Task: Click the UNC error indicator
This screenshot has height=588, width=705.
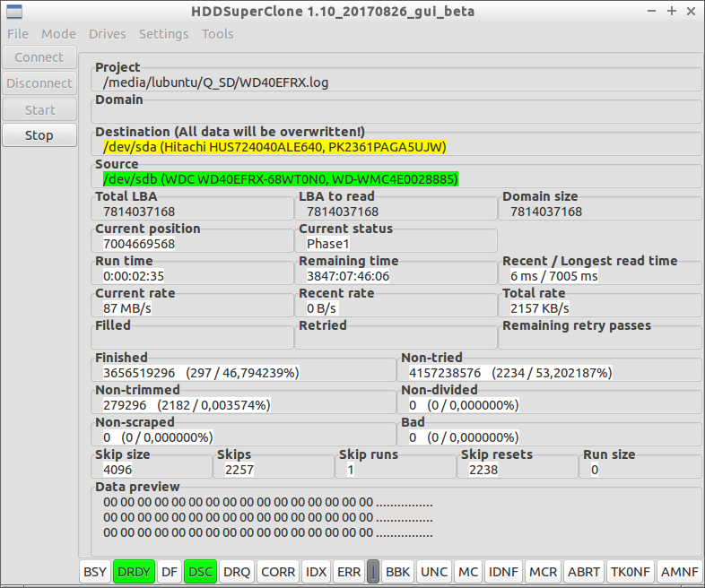Action: pos(434,572)
